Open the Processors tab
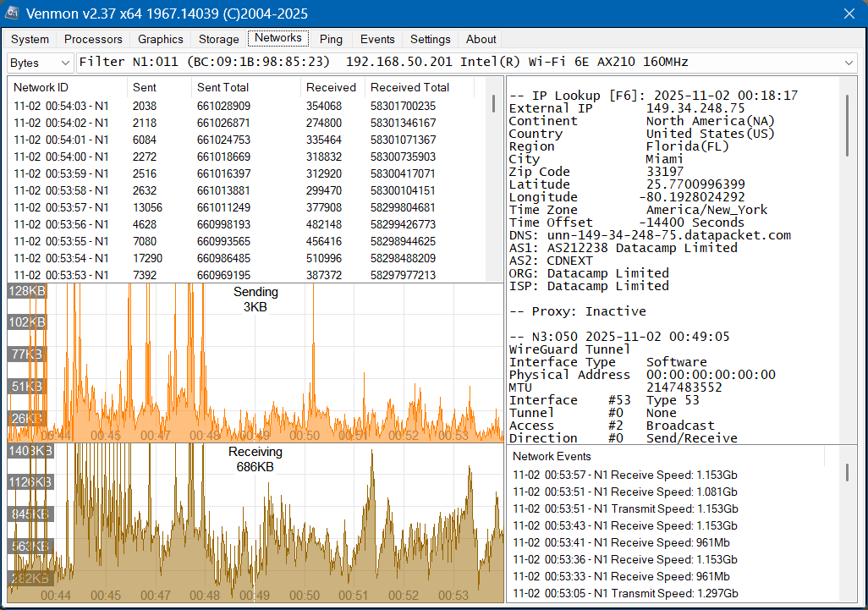 coord(93,39)
